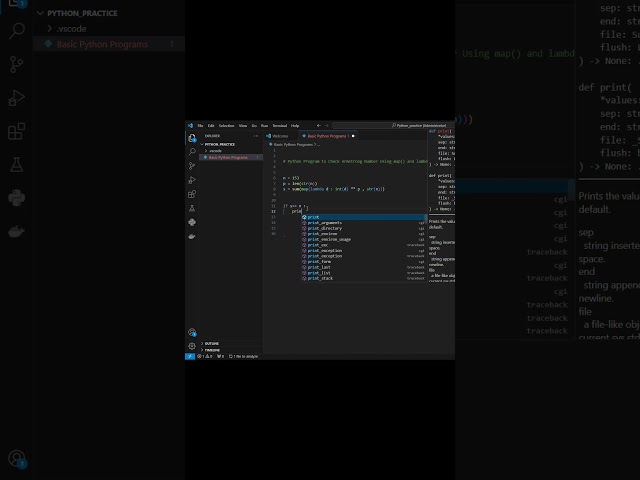Switch to the Basic Python Programs editor tab
This screenshot has height=480, width=640.
(328, 136)
